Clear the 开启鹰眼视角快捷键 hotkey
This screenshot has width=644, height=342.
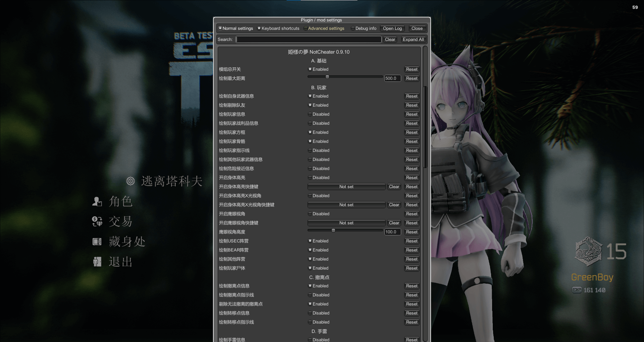click(x=394, y=223)
